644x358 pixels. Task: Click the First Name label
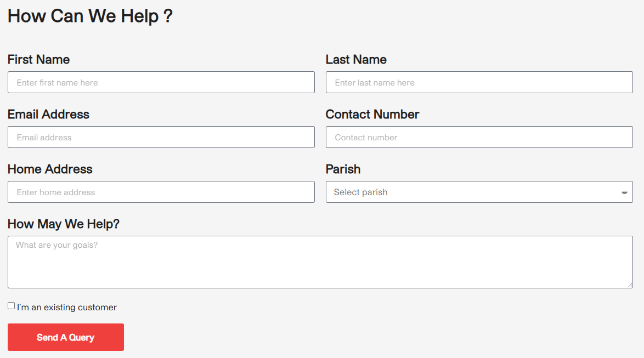pos(38,59)
